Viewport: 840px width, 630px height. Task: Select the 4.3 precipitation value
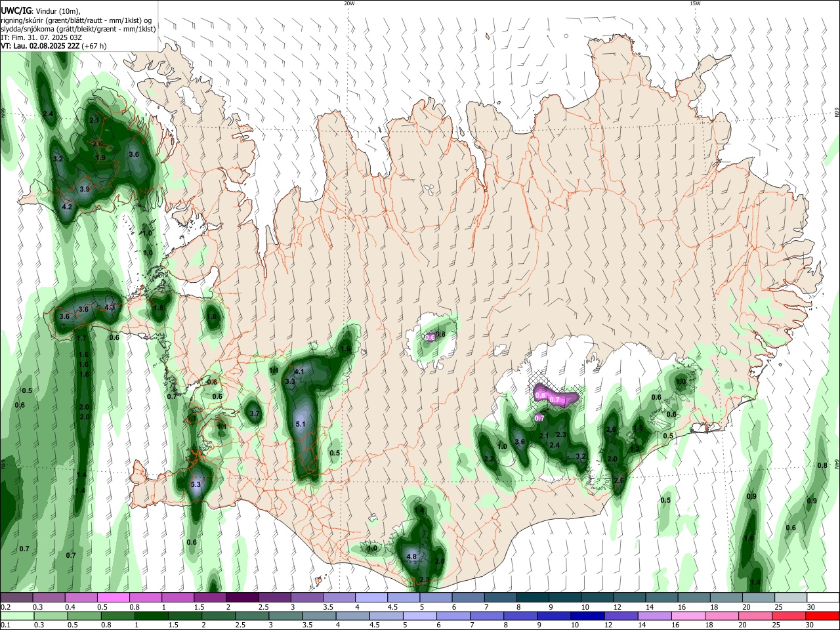pyautogui.click(x=110, y=307)
